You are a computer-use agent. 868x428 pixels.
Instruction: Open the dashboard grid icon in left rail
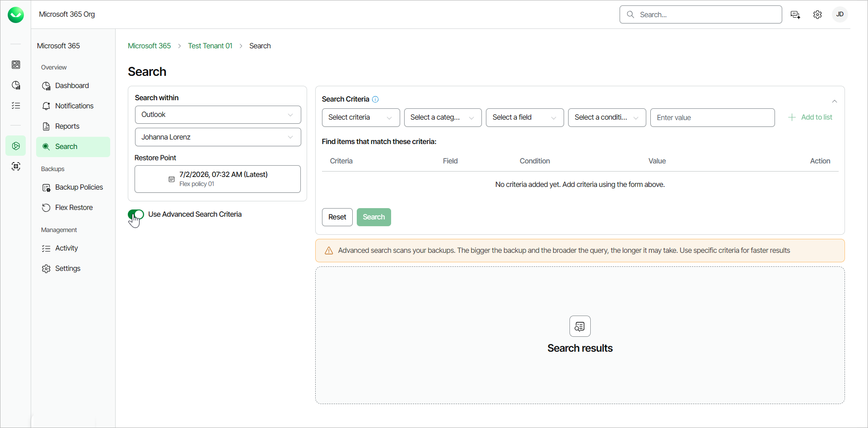coord(16,65)
